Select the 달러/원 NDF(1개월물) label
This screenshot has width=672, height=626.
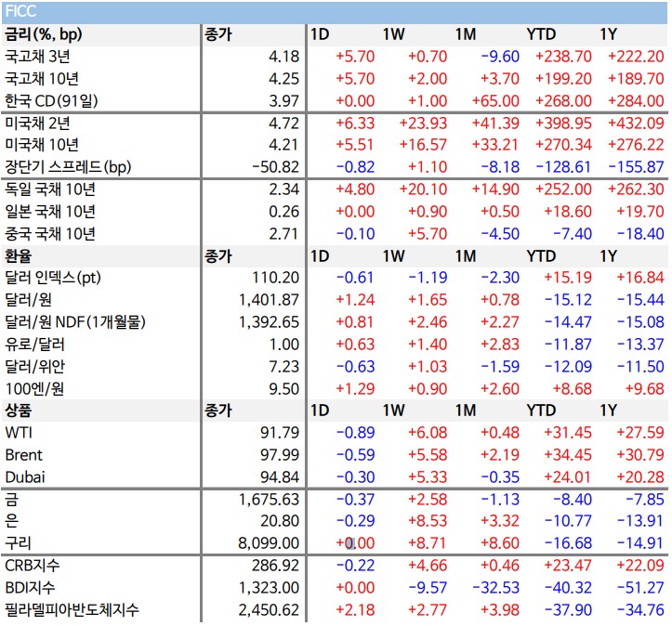coord(75,322)
